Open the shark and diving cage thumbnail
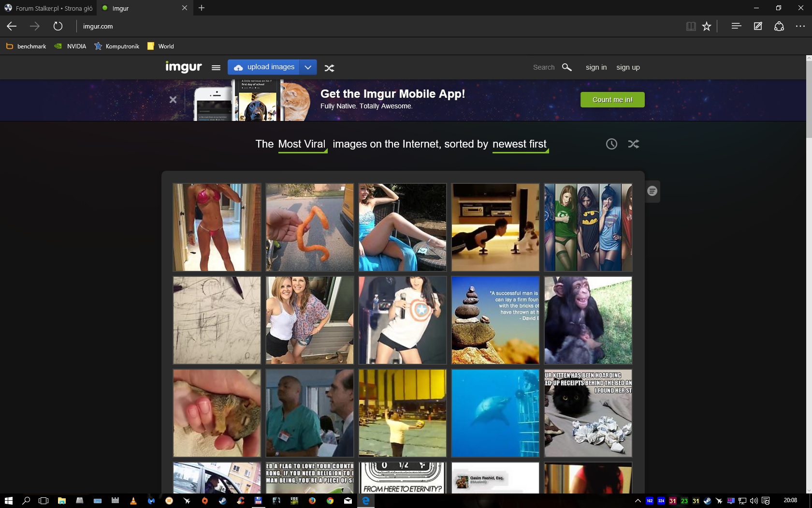This screenshot has width=812, height=508. 495,413
